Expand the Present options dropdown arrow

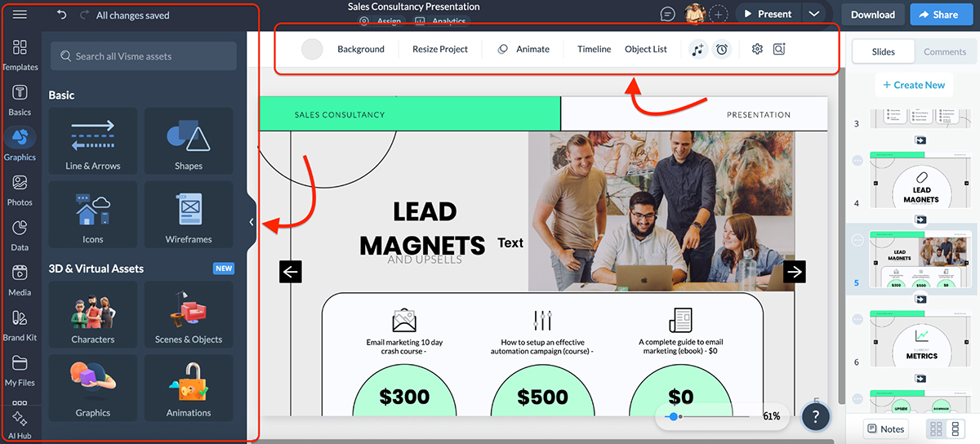[813, 14]
